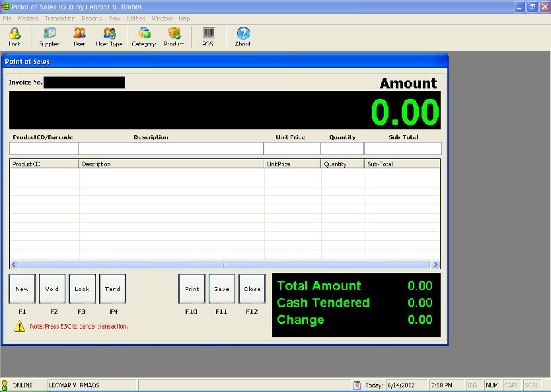Click the Save F11 button
Screen dimensions: 551x392
[221, 288]
